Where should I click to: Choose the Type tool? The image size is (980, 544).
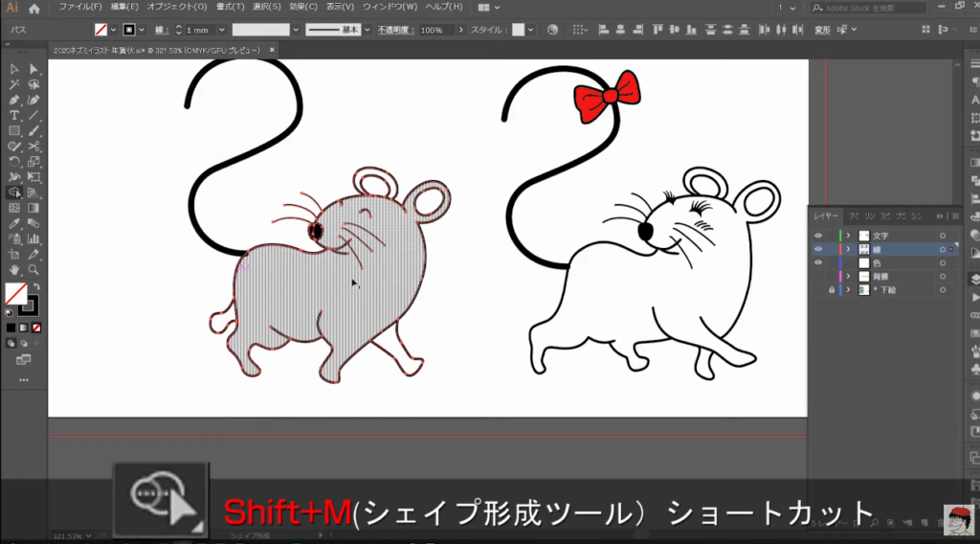pos(13,116)
